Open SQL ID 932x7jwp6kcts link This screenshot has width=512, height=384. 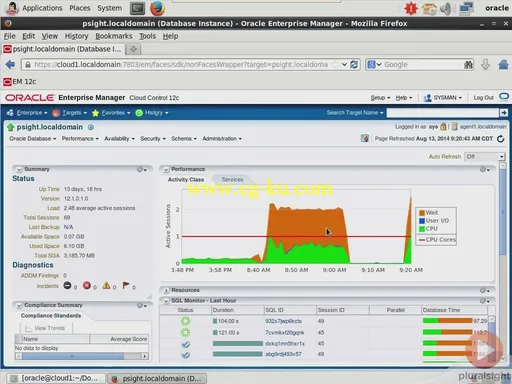point(283,321)
